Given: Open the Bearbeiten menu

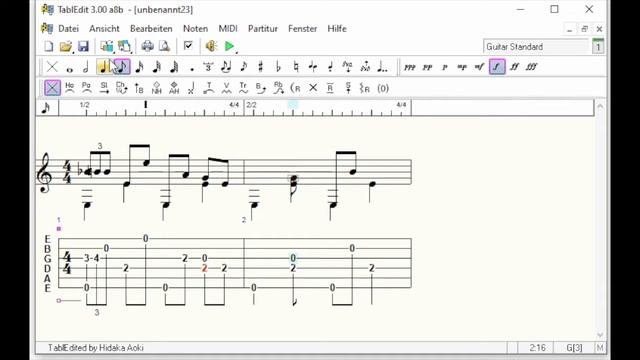Looking at the screenshot, I should click(151, 29).
